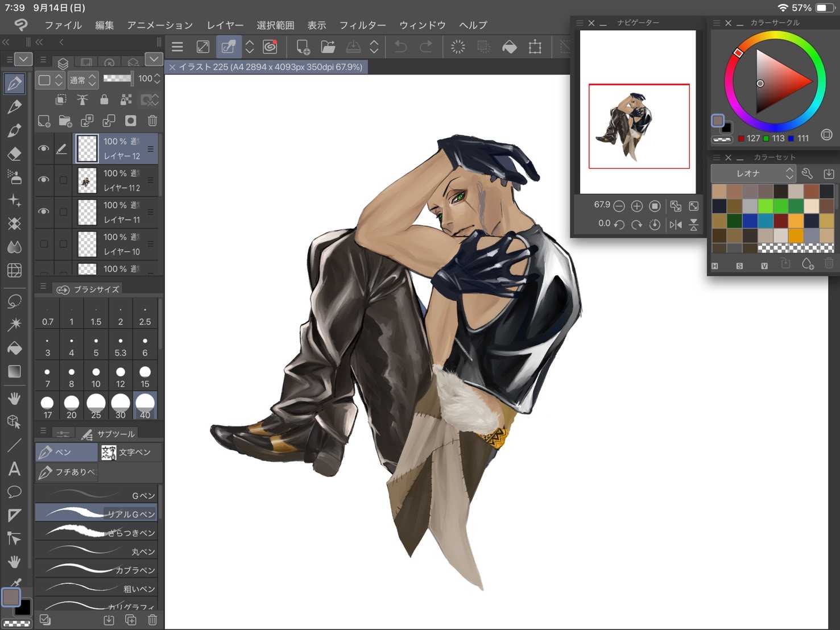
Task: Adjust the layer opacity 100 stepper
Action: [x=157, y=79]
